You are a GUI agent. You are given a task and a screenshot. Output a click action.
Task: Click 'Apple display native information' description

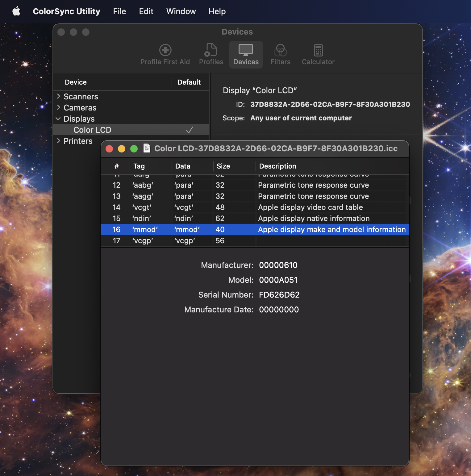click(x=314, y=218)
